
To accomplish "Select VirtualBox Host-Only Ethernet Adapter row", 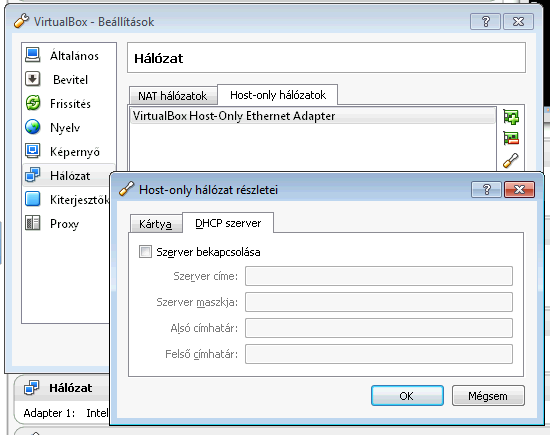I will tap(313, 116).
